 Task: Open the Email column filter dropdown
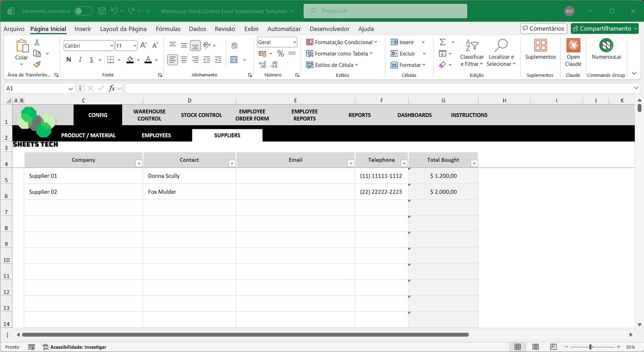click(x=351, y=163)
